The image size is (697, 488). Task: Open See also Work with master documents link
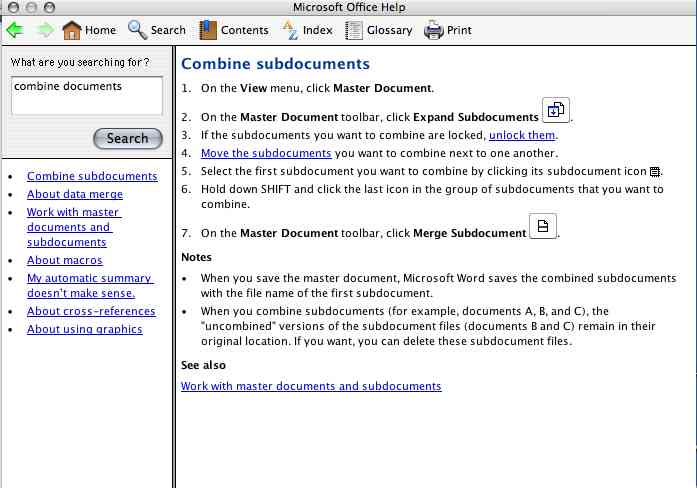coord(311,386)
